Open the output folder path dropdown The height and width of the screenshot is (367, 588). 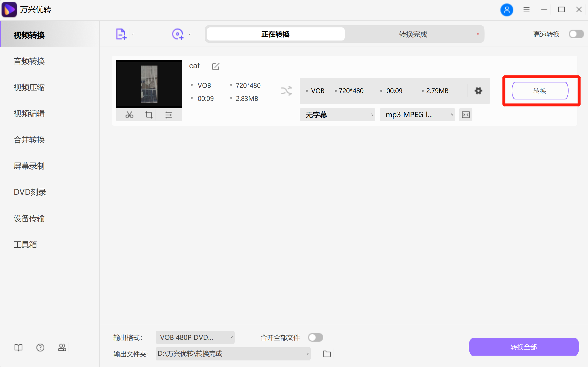[233, 354]
